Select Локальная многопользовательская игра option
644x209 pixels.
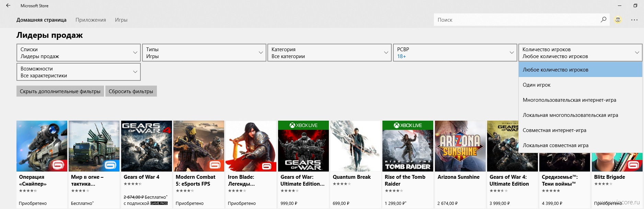tap(580, 115)
